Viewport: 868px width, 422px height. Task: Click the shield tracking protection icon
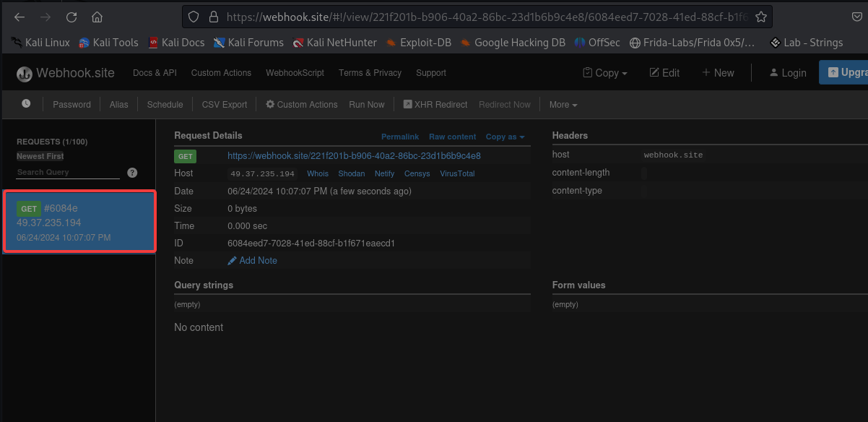[x=192, y=16]
